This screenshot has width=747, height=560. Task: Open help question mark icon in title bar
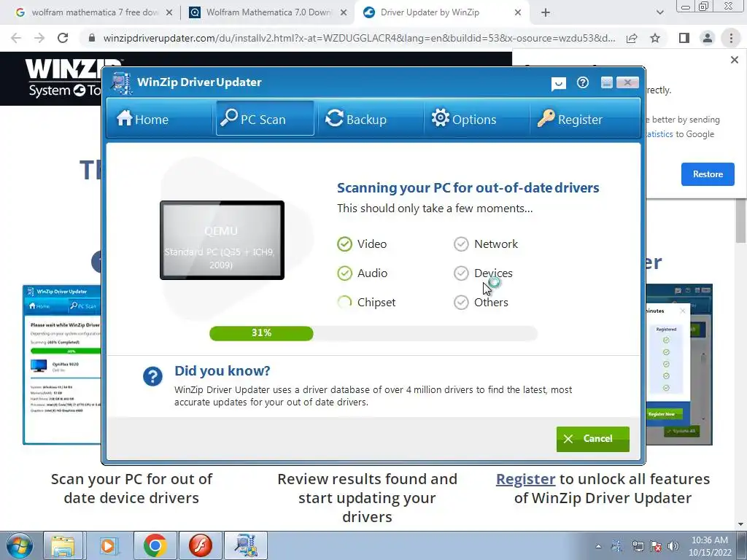point(583,83)
